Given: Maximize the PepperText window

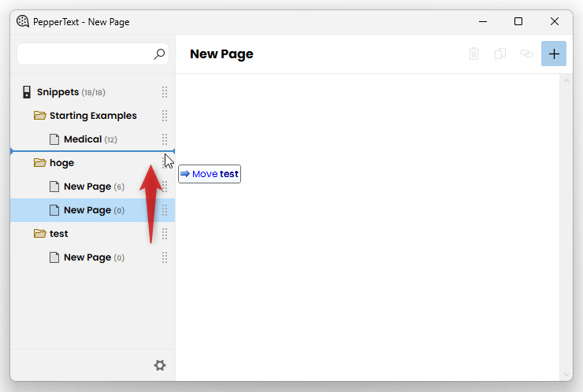Looking at the screenshot, I should pyautogui.click(x=518, y=21).
